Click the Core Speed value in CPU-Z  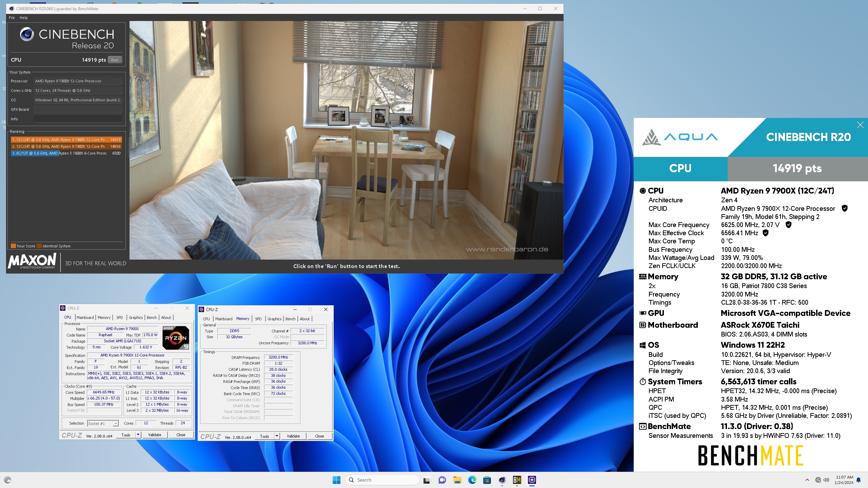(x=104, y=392)
